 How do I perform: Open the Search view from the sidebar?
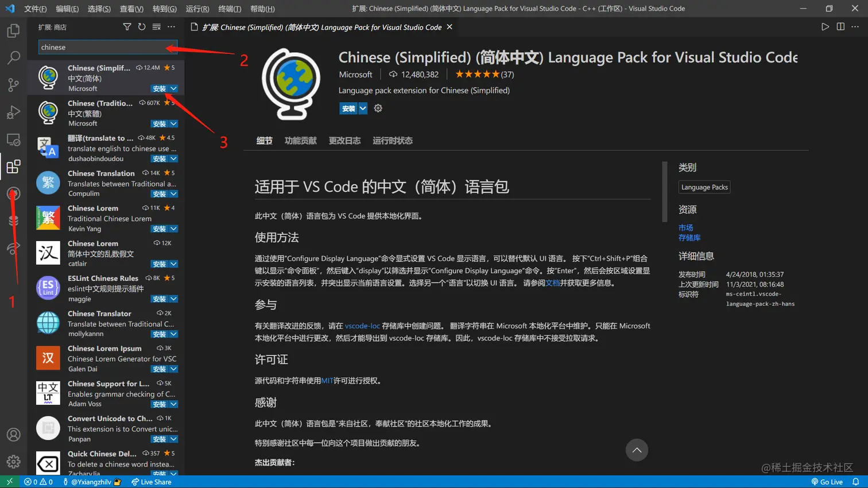tap(13, 57)
